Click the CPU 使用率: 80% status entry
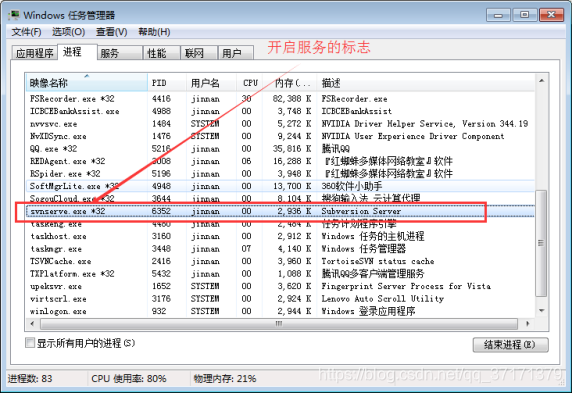572x393 pixels. tap(129, 378)
